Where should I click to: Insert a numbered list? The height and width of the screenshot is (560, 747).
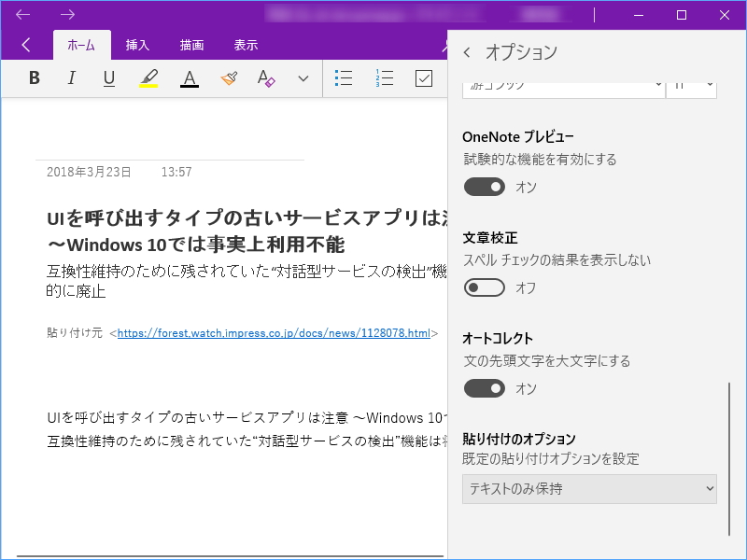[384, 78]
